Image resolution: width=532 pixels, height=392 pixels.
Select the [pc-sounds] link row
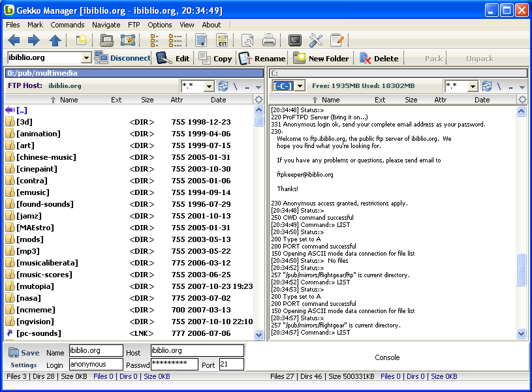(129, 333)
